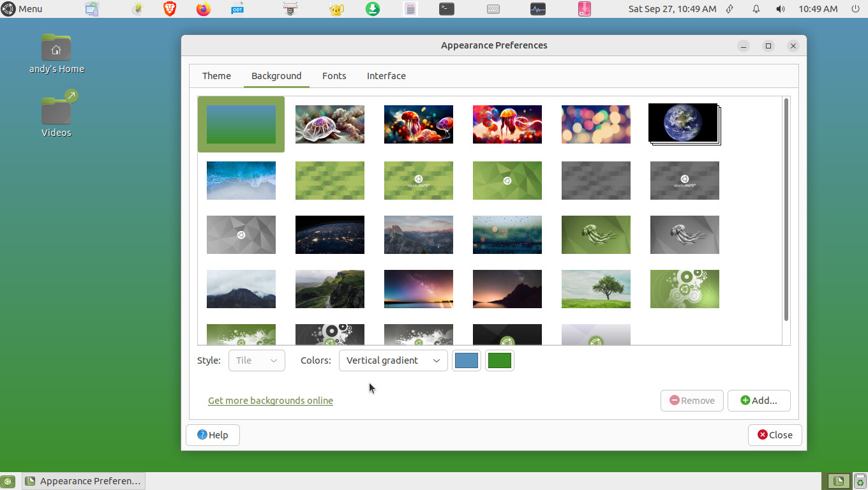The image size is (868, 490).
Task: Open the on-screen keyboard launcher
Action: [x=493, y=9]
